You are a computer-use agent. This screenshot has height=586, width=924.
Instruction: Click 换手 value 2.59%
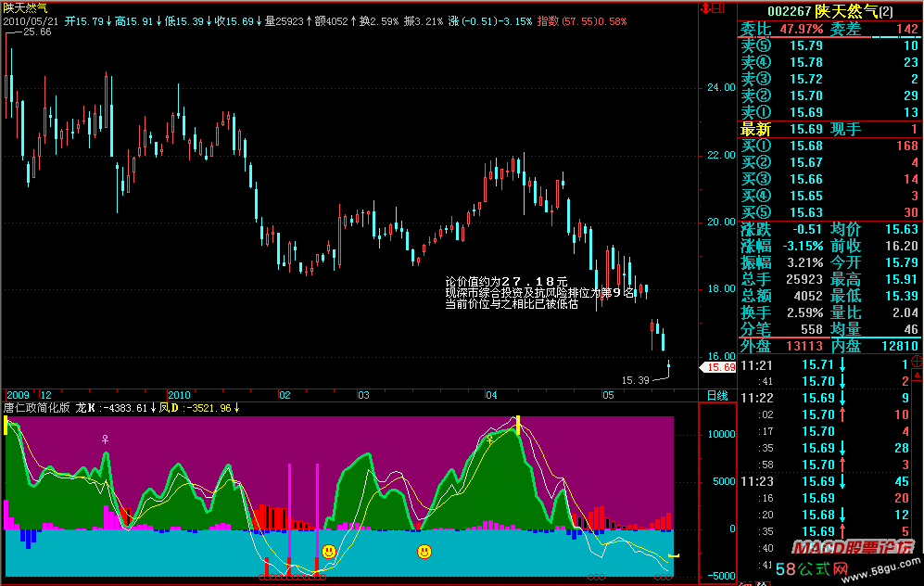coord(805,312)
